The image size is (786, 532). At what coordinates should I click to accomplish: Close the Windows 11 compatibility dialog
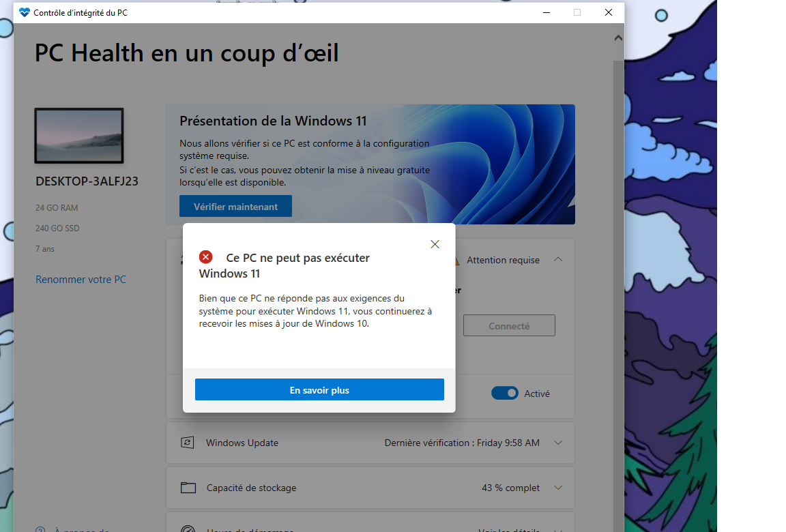(x=435, y=244)
